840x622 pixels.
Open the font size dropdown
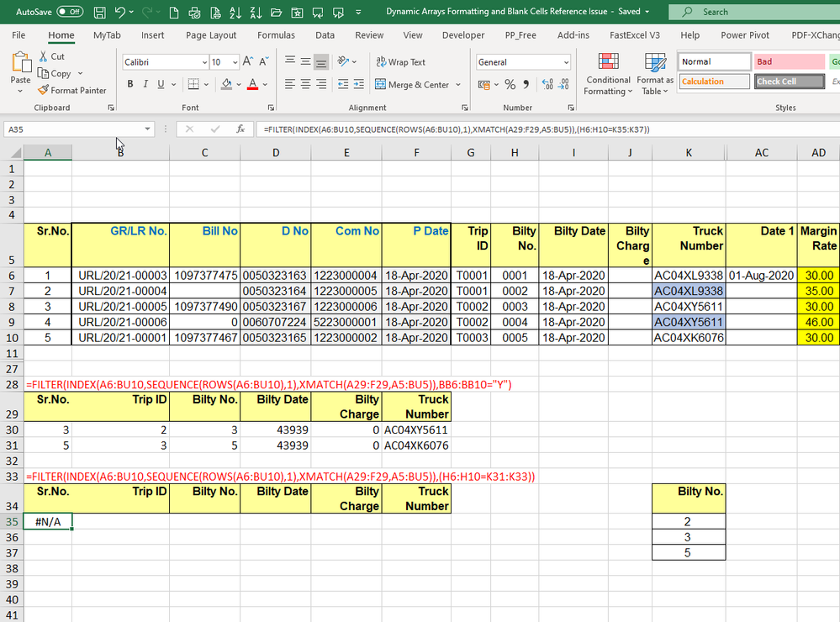click(235, 63)
